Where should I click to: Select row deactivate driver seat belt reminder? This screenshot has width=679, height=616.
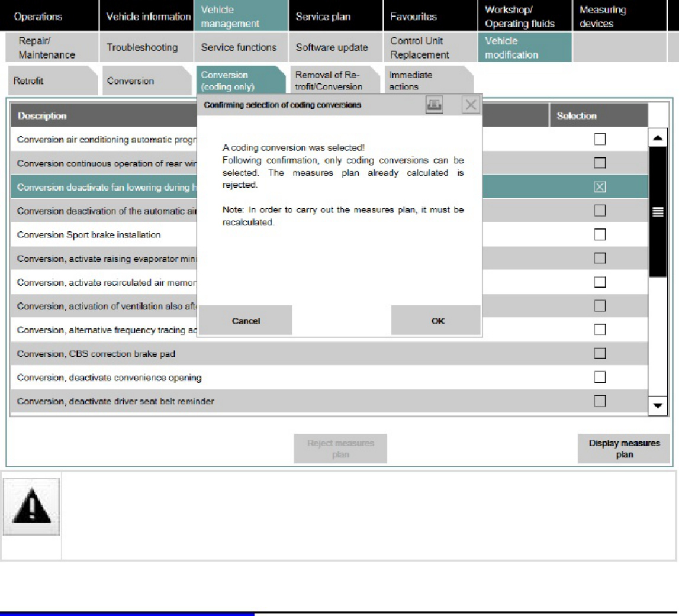tap(329, 401)
